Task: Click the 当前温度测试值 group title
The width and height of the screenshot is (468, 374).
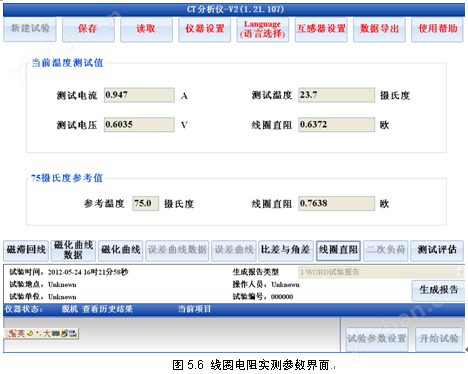Action: 67,63
